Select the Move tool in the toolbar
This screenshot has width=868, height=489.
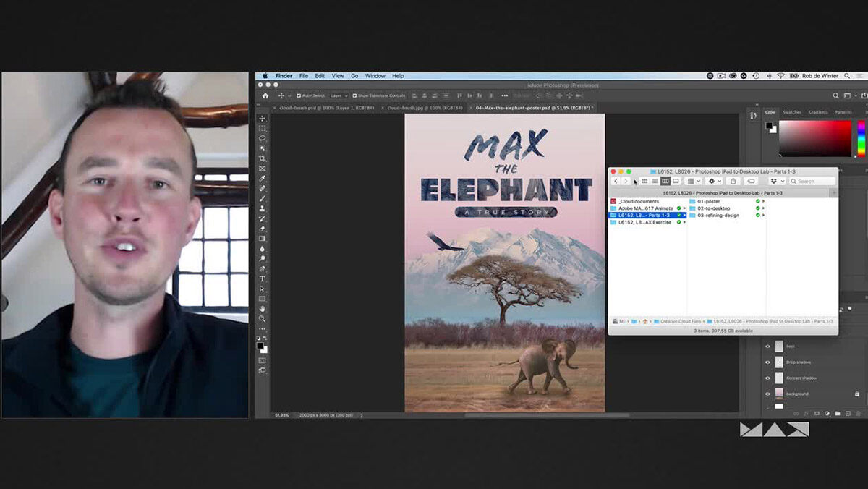pyautogui.click(x=262, y=119)
